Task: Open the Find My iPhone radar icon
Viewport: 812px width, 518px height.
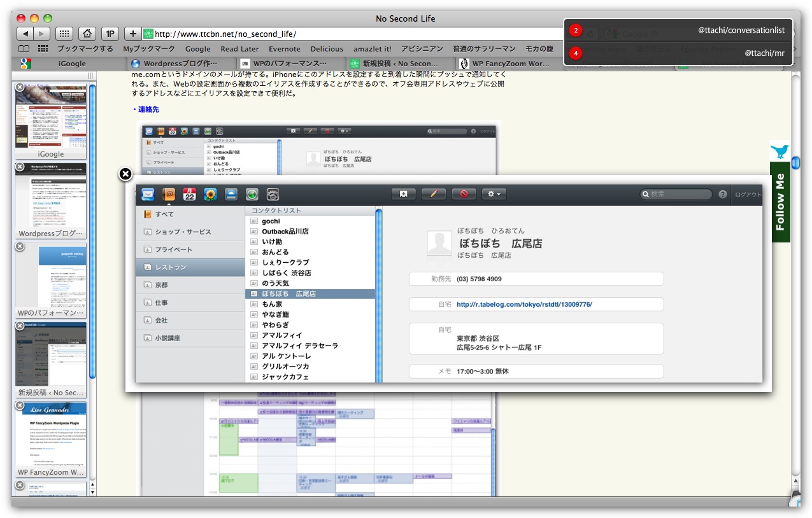Action: tap(252, 194)
